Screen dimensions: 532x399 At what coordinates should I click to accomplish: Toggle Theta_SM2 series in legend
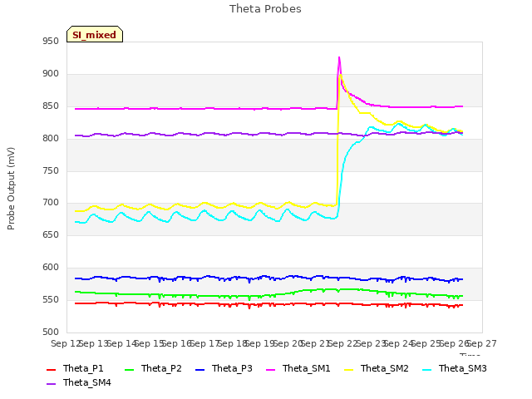[x=377, y=368]
